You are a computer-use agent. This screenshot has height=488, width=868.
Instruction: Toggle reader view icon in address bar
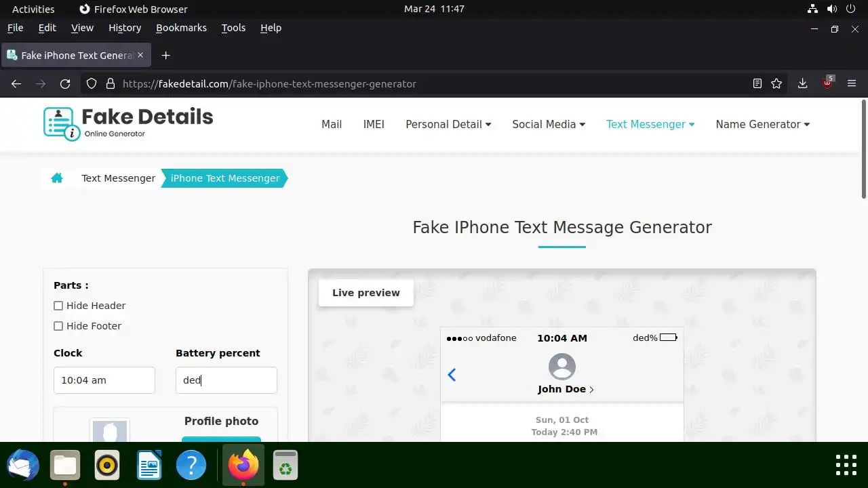coord(757,84)
